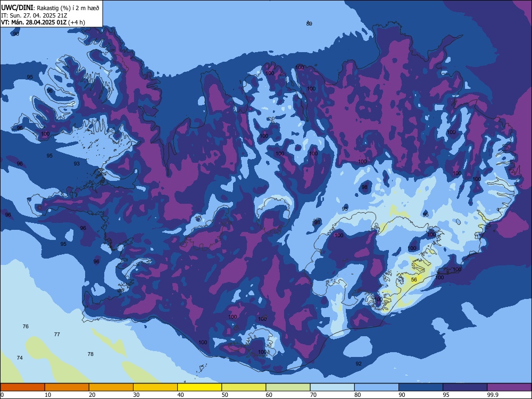Click the amber 20–30 legend swatch
The width and height of the screenshot is (532, 399).
[x=111, y=387]
